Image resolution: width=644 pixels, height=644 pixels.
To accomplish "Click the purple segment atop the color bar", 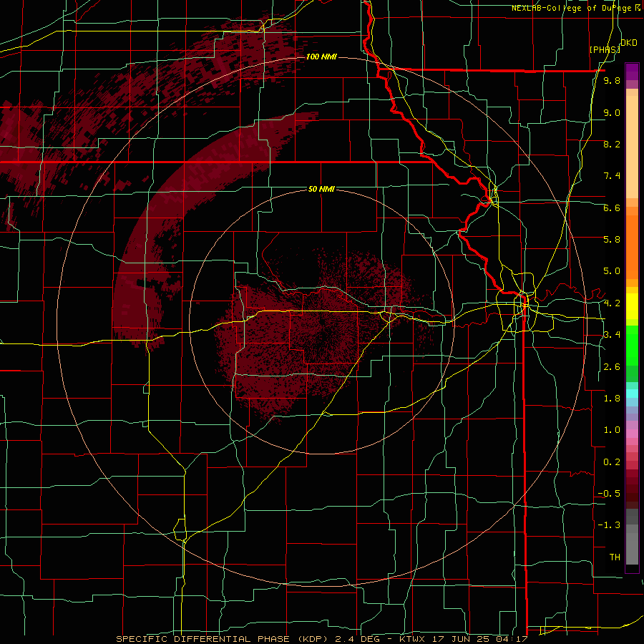I will pos(632,72).
